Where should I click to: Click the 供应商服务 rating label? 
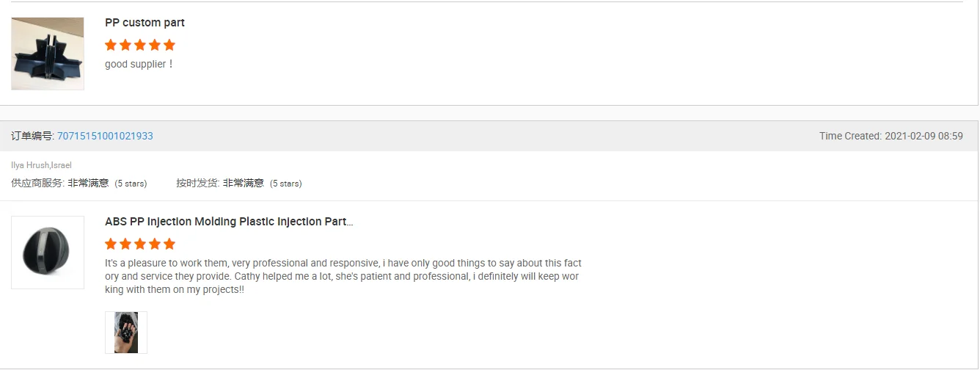pyautogui.click(x=37, y=183)
